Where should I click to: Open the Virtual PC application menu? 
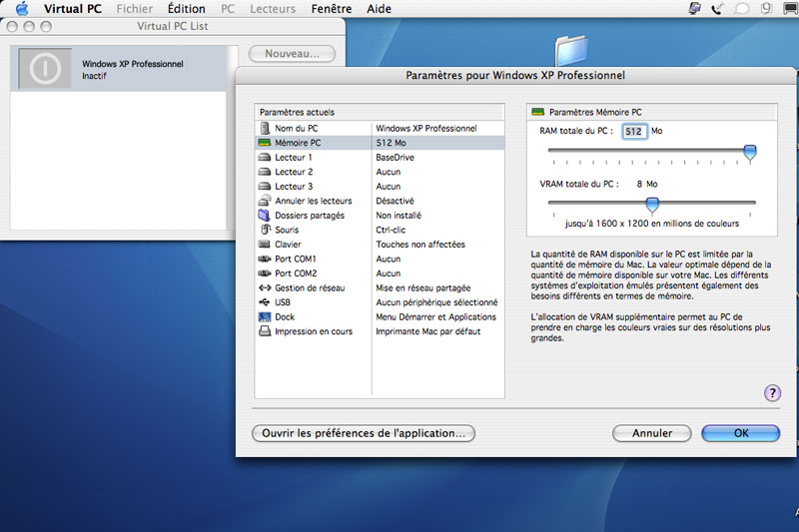[73, 9]
